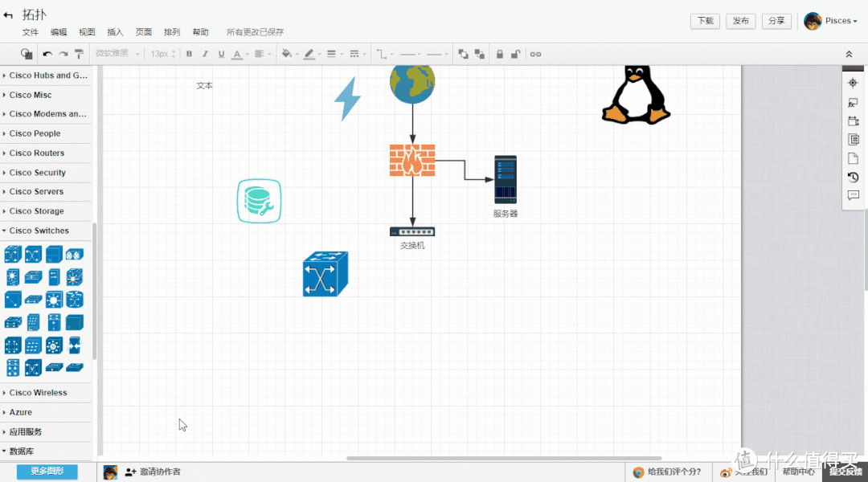Screen dimensions: 868x482
Task: Expand Cisco Storage category
Action: click(45, 210)
